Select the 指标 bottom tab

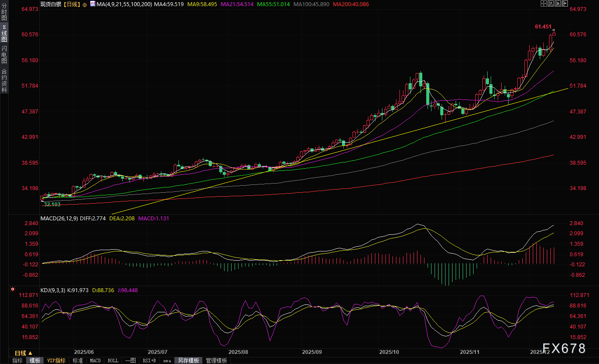(x=18, y=360)
